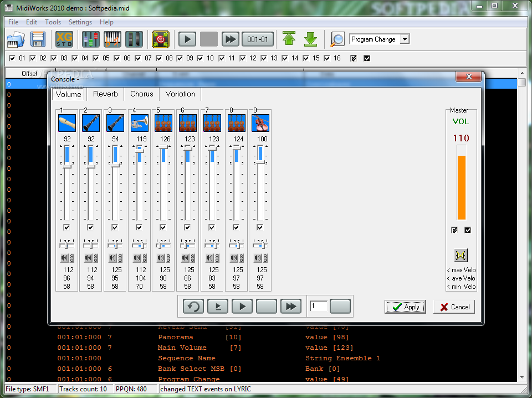
Task: Click channel 1 recorder instrument icon
Action: (x=67, y=123)
